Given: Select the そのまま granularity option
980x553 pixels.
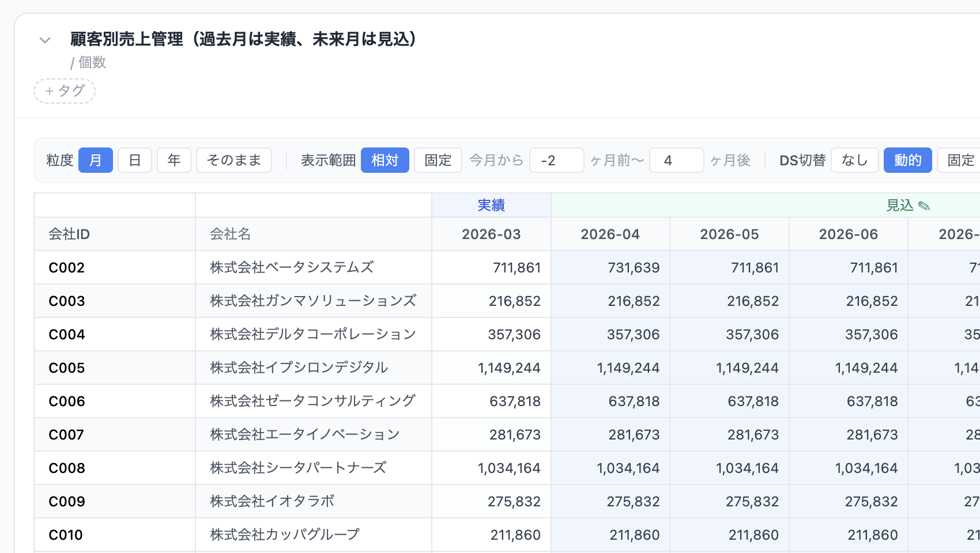Looking at the screenshot, I should click(234, 160).
